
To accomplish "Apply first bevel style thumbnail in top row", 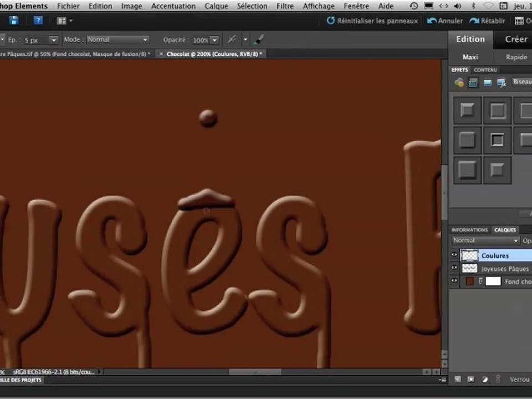I will [467, 110].
